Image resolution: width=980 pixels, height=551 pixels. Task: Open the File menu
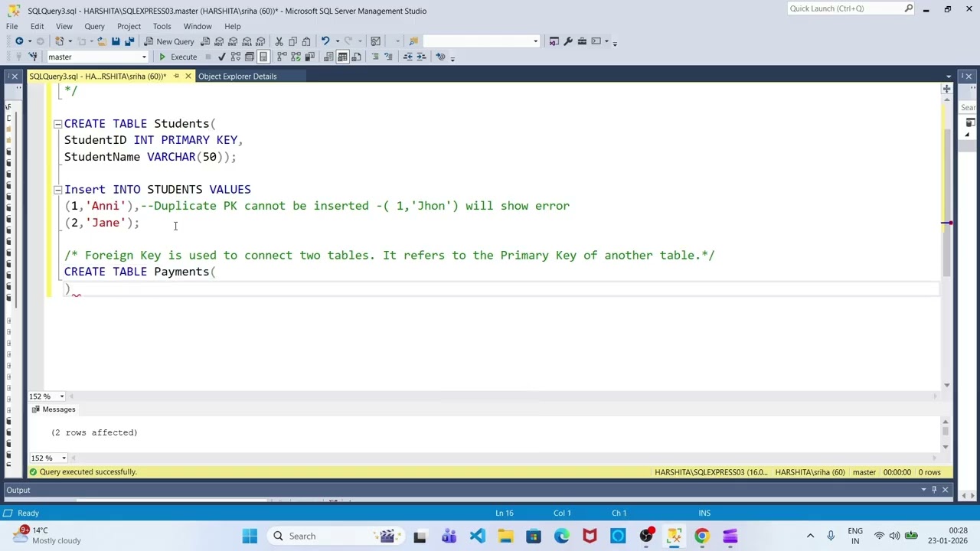pyautogui.click(x=12, y=26)
